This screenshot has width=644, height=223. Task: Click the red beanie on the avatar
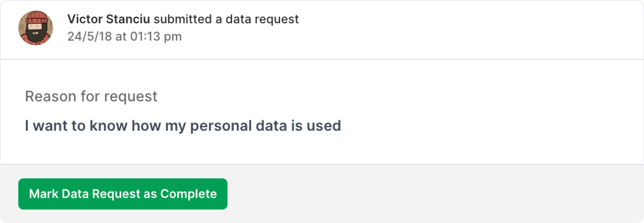[x=36, y=17]
